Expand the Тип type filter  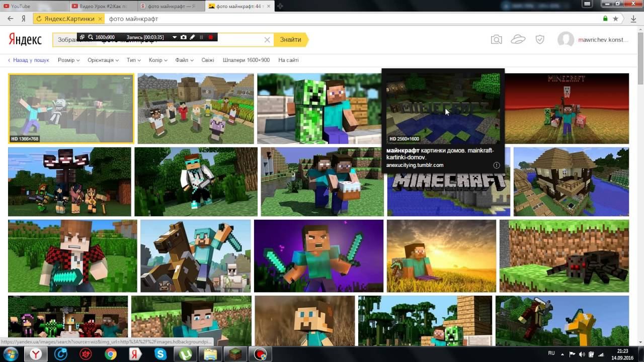[x=134, y=60]
